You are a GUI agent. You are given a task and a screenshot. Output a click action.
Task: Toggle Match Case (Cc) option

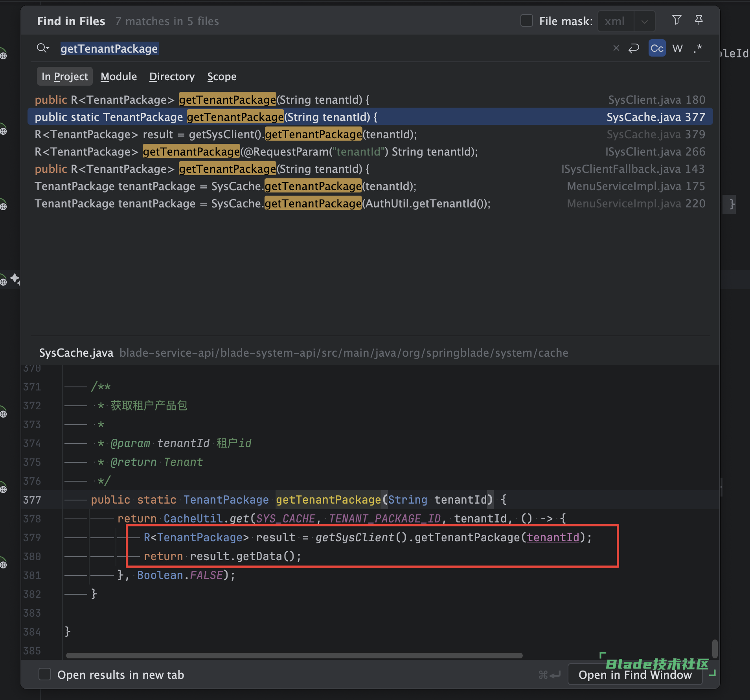tap(657, 48)
